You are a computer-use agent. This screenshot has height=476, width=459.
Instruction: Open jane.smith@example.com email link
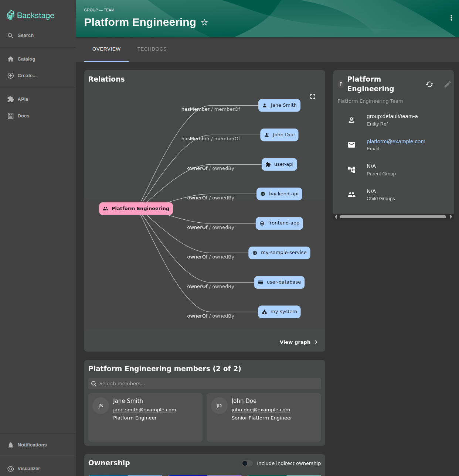click(x=144, y=410)
